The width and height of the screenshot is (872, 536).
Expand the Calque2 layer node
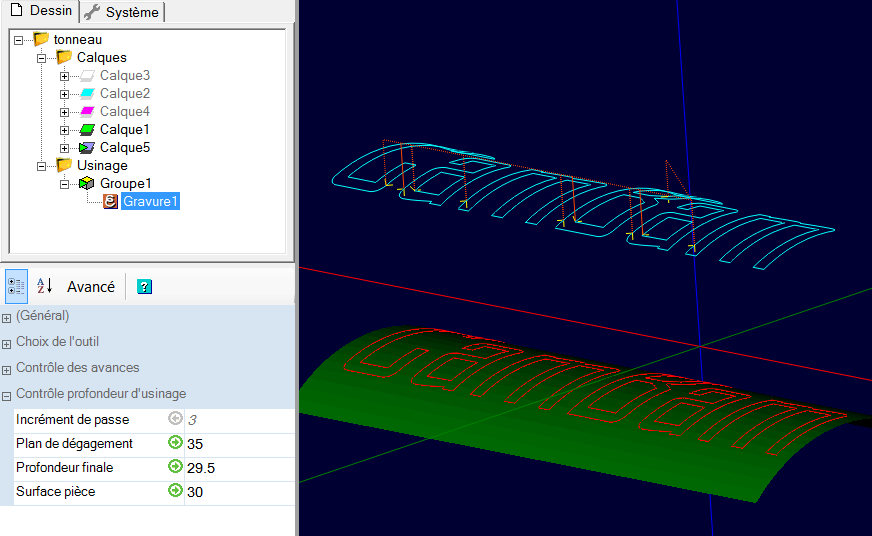(65, 94)
